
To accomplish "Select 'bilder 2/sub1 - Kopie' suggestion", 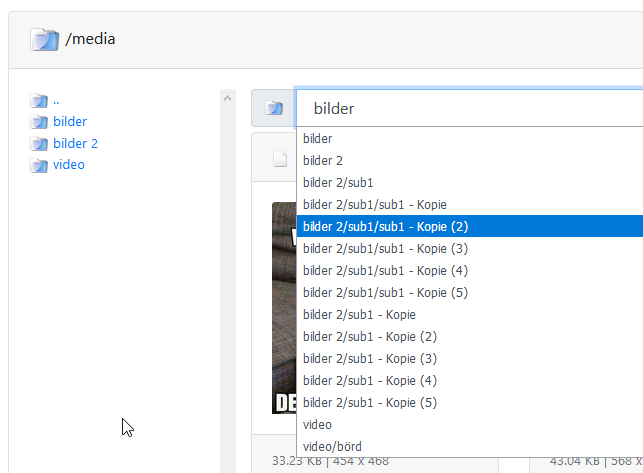I will tap(470, 315).
